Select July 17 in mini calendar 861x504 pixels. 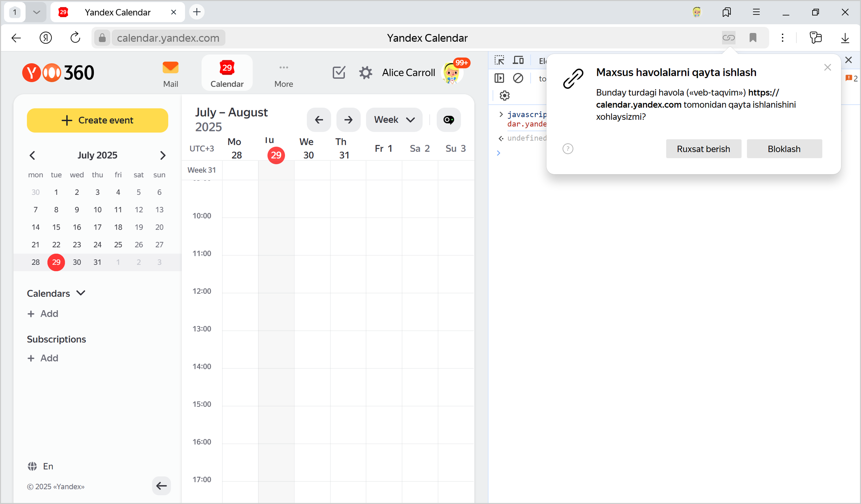[x=97, y=227]
